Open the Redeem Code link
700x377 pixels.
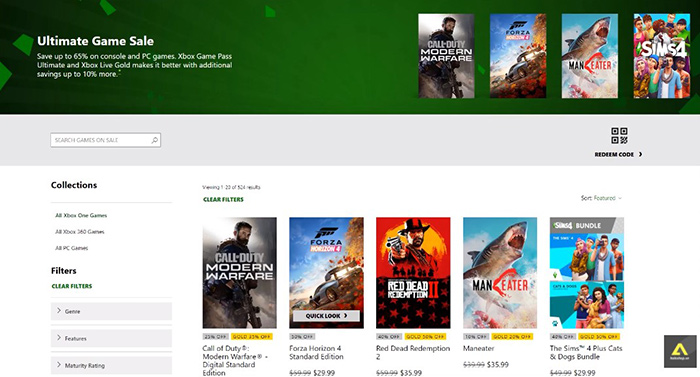pyautogui.click(x=618, y=154)
